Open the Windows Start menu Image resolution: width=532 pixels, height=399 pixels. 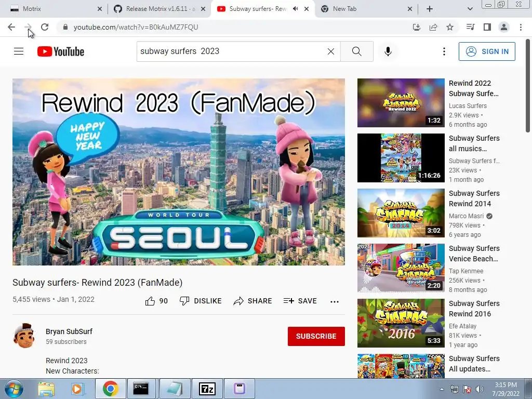[x=14, y=389]
